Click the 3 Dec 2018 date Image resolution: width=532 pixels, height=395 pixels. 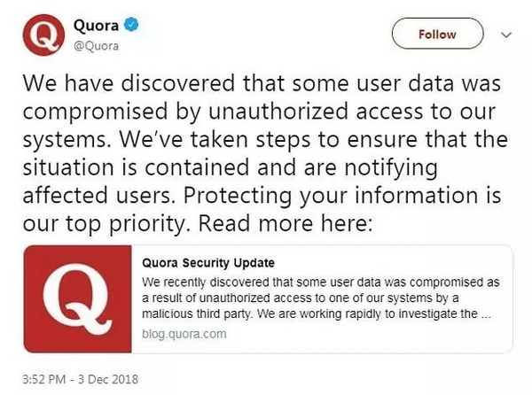(x=108, y=379)
